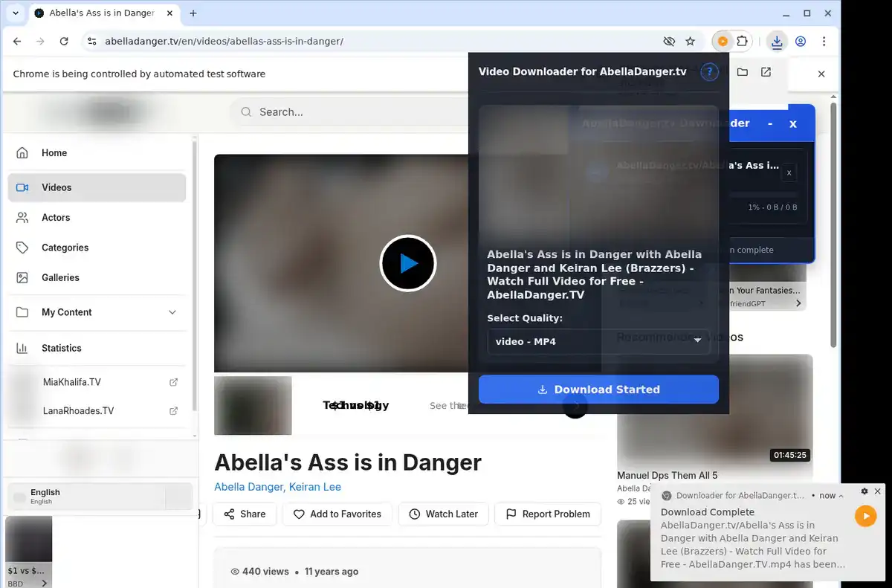Image resolution: width=892 pixels, height=588 pixels.
Task: Collapse the notification with the caret beside now
Action: (x=841, y=496)
